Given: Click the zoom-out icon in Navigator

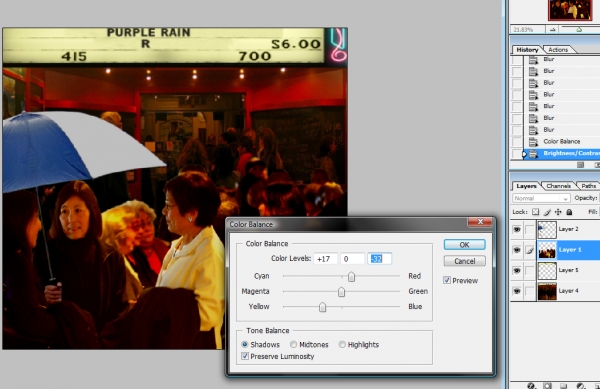Looking at the screenshot, I should tap(553, 29).
